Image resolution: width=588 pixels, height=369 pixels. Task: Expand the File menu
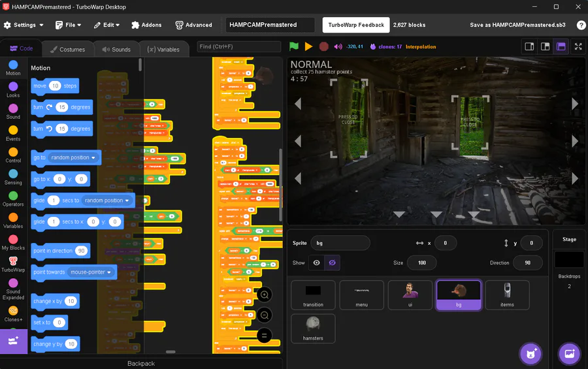68,25
